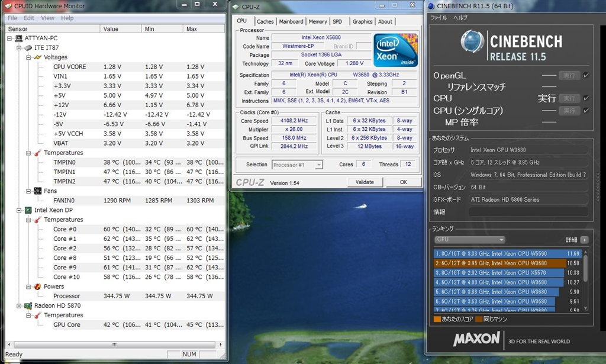Select highlighted ranking entry W3680 at 3.95 GHz
The width and height of the screenshot is (606, 364).
click(507, 263)
